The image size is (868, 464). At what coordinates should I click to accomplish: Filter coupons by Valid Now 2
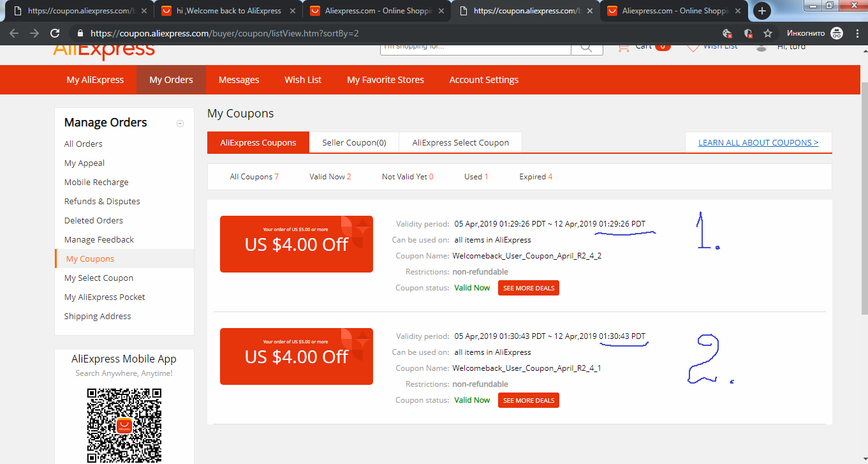pos(330,177)
